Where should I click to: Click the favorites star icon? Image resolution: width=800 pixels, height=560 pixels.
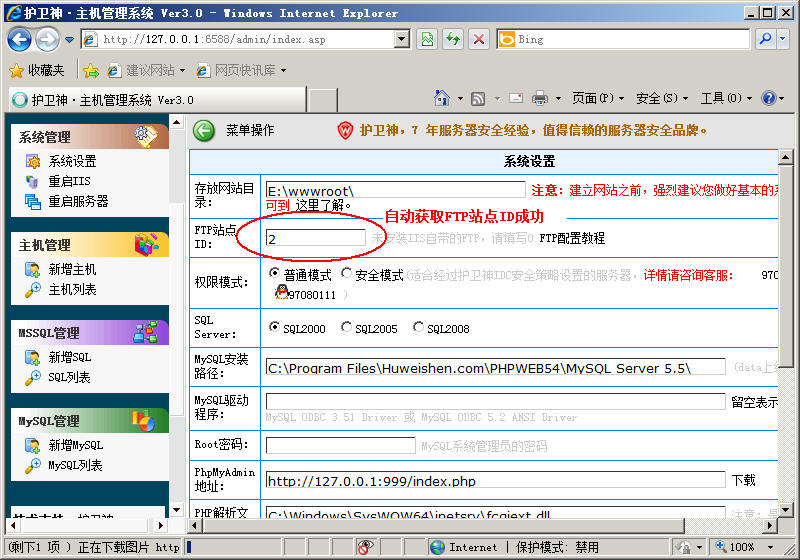click(x=16, y=70)
